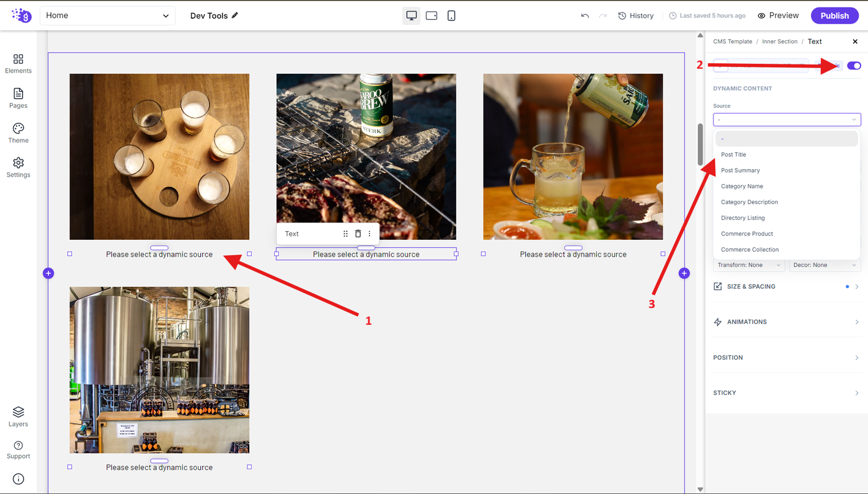The height and width of the screenshot is (494, 868).
Task: Choose Category Name as source
Action: 787,186
